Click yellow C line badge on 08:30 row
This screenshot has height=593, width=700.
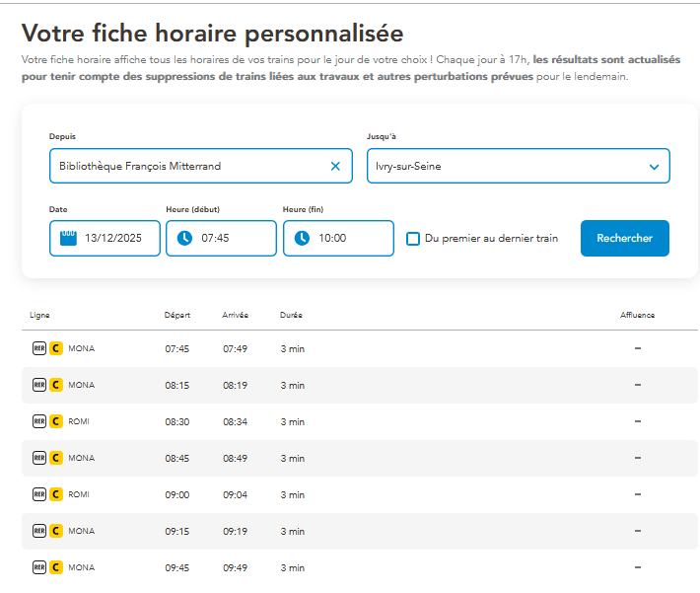tap(56, 421)
